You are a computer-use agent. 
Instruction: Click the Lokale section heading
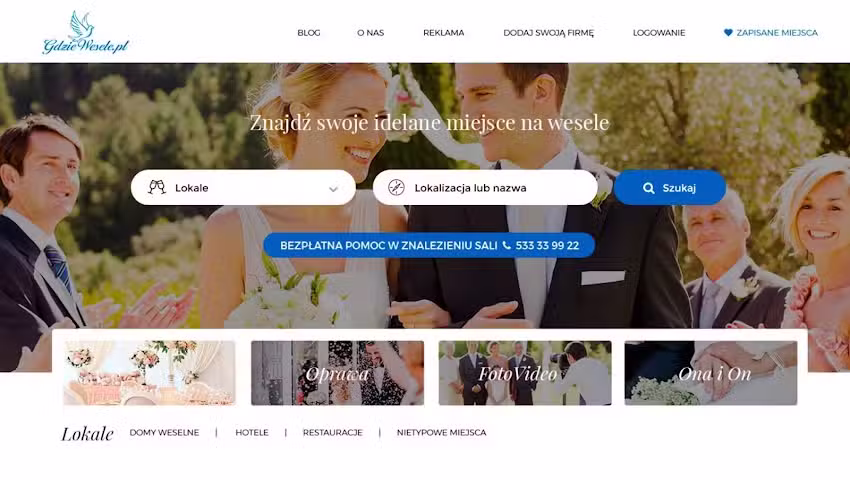87,434
